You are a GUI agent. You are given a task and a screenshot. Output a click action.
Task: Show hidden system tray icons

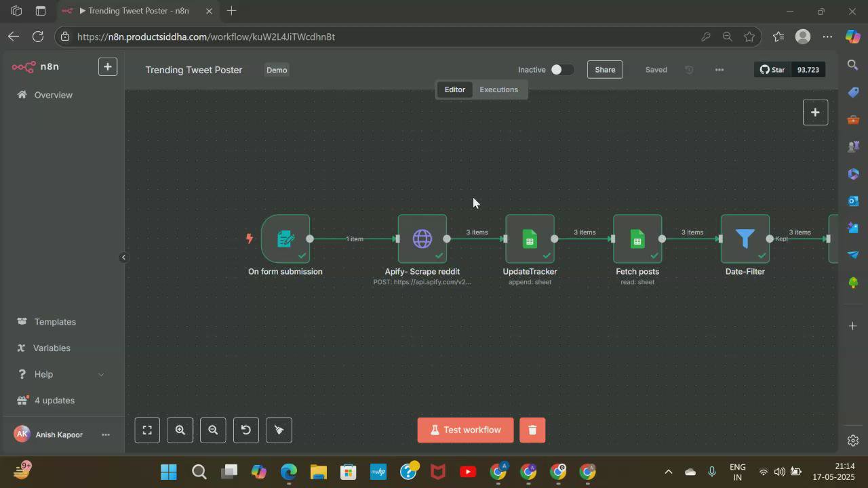coord(668,472)
